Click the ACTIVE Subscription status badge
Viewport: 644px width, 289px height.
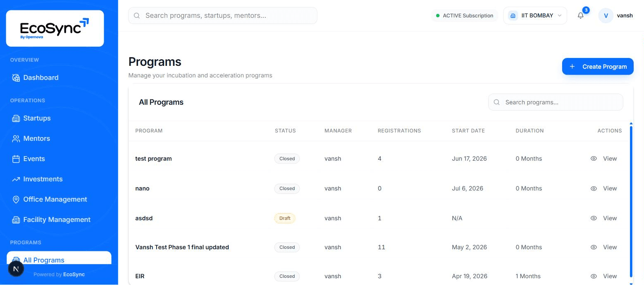pyautogui.click(x=465, y=16)
